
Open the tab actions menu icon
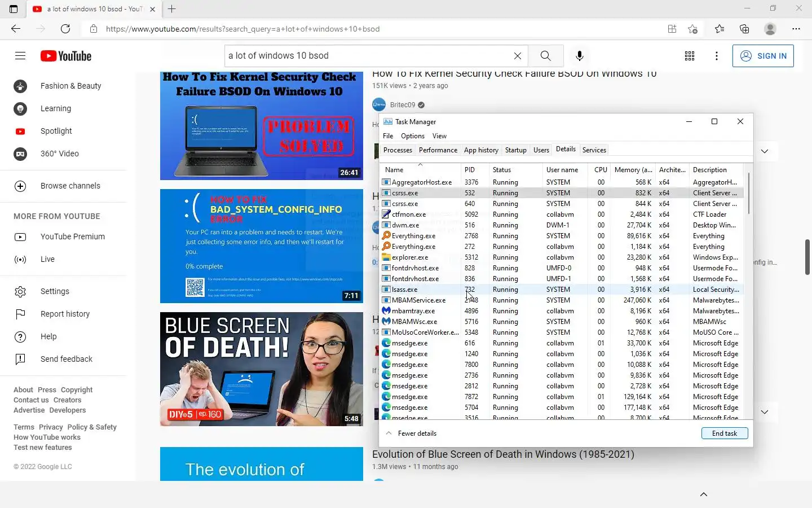coord(14,9)
